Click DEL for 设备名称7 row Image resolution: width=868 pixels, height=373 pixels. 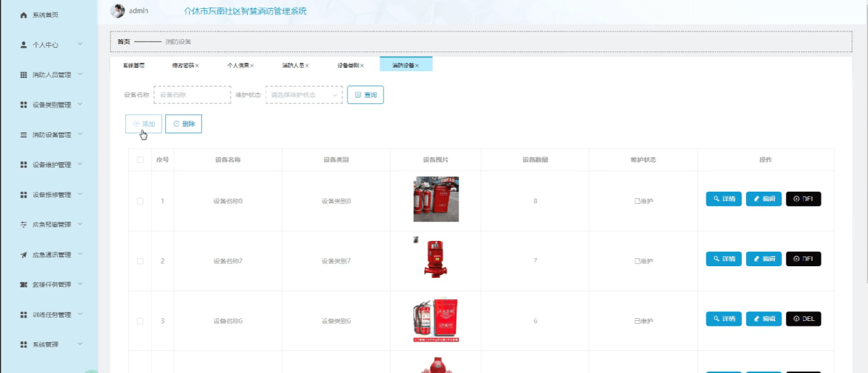click(803, 259)
